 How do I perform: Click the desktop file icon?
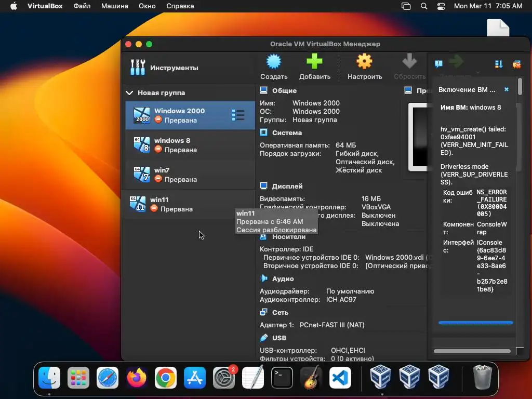498,28
